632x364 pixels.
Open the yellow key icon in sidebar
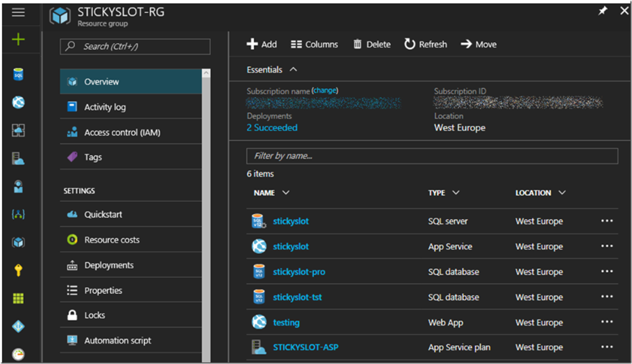(x=18, y=270)
